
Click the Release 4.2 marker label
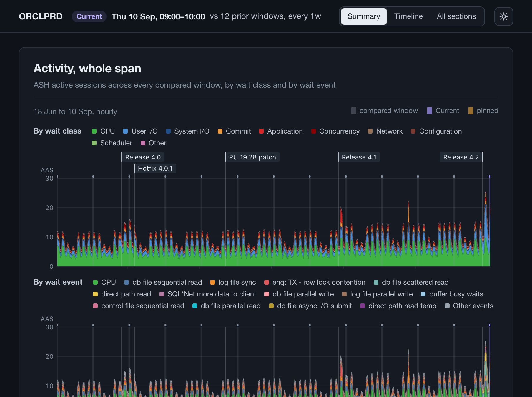[461, 157]
